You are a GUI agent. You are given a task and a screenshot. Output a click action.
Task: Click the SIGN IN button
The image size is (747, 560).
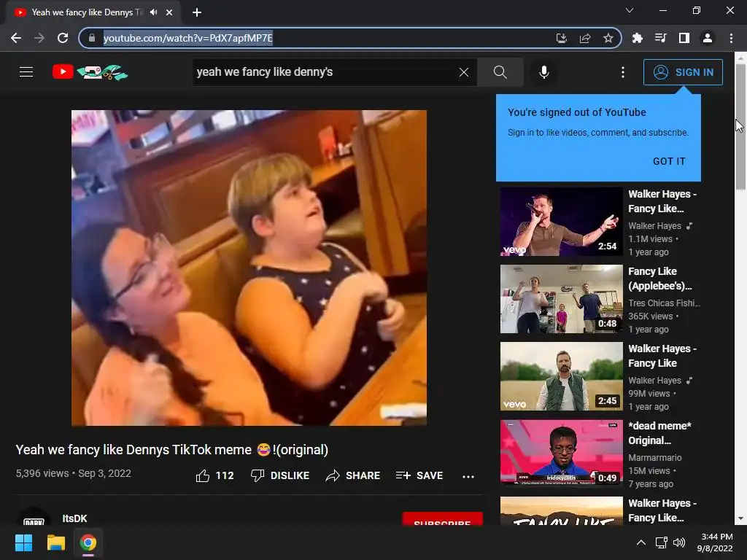[x=683, y=72]
